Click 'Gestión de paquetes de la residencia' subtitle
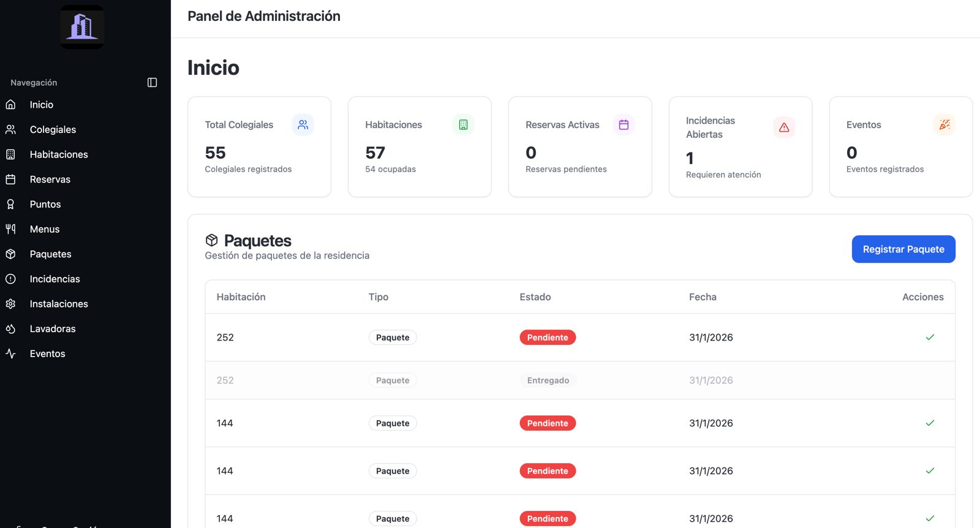The image size is (980, 528). (287, 255)
